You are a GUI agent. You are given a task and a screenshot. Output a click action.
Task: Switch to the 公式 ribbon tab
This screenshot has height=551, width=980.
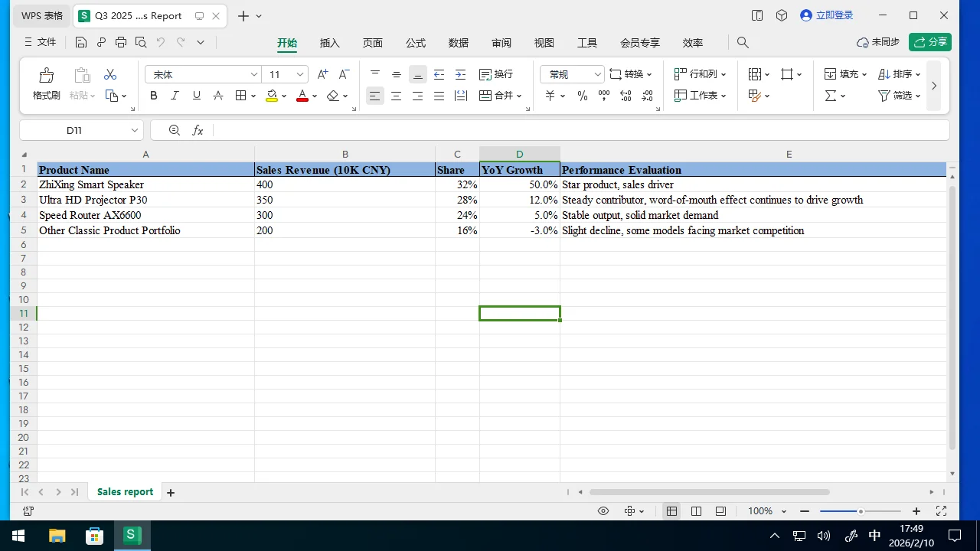pyautogui.click(x=416, y=43)
